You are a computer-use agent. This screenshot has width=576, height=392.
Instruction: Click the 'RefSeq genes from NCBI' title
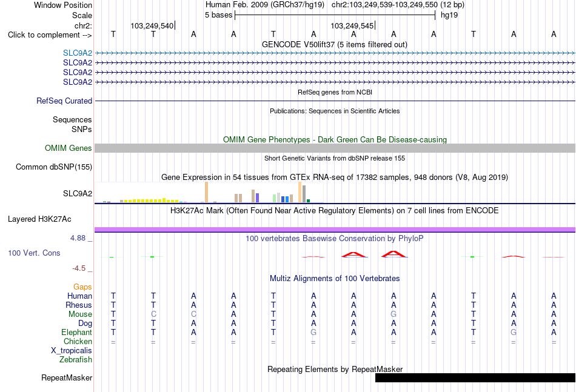[335, 92]
